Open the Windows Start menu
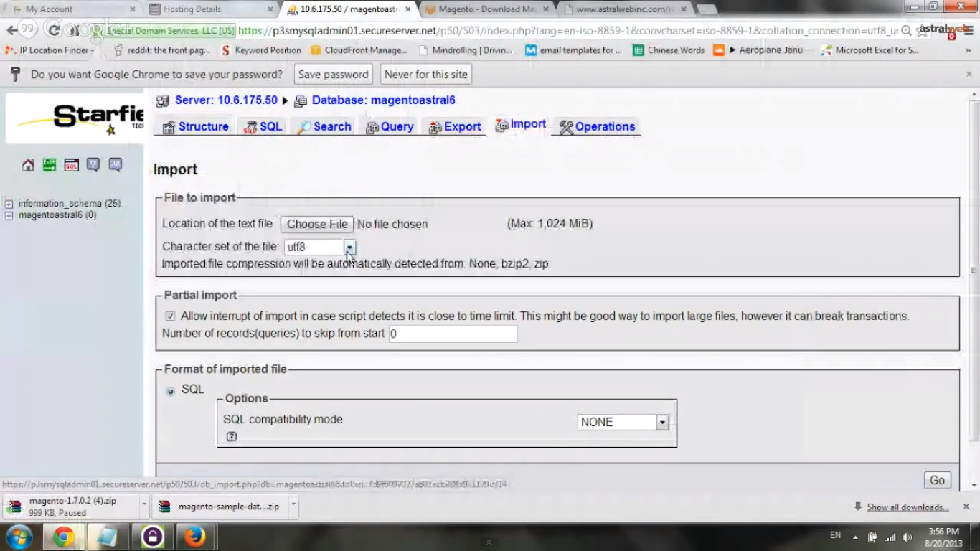 tap(19, 537)
